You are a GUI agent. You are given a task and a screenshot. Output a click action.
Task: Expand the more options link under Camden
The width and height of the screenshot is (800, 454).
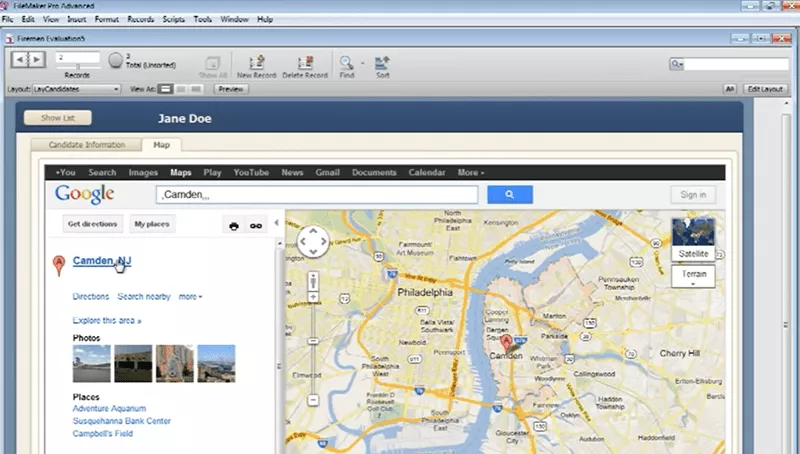pos(190,296)
